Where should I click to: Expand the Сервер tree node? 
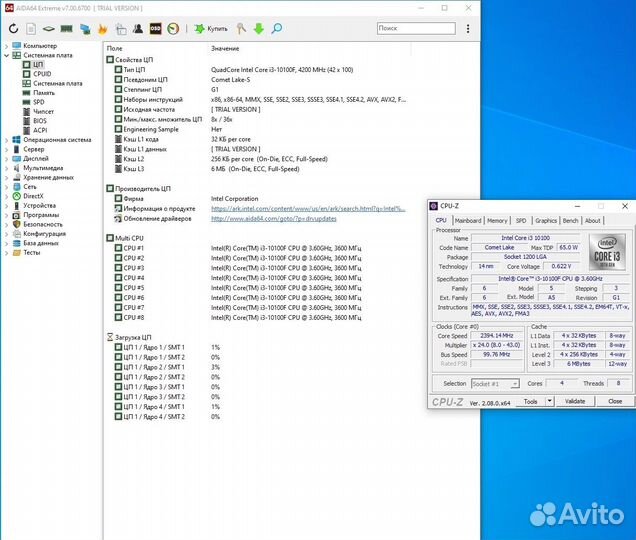(x=6, y=149)
